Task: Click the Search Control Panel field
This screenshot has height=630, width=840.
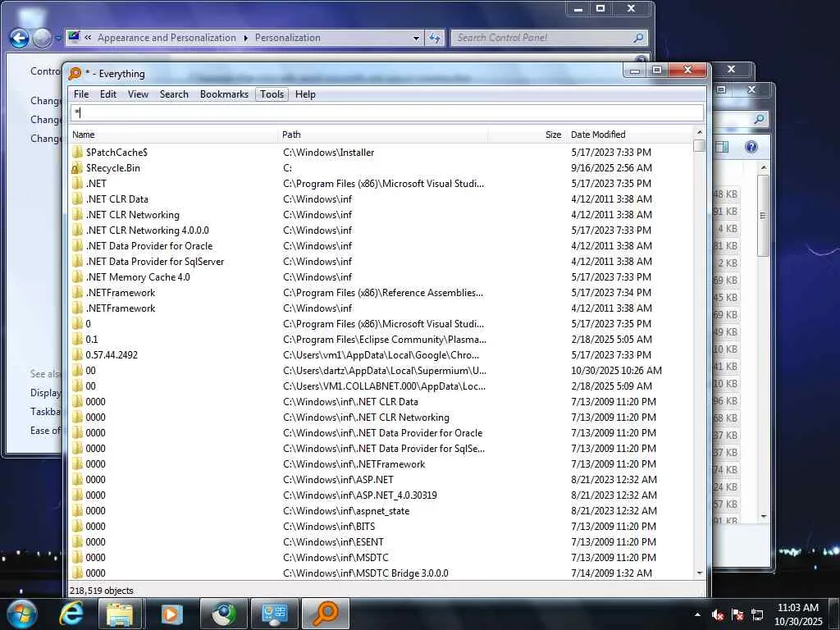Action: [x=549, y=38]
